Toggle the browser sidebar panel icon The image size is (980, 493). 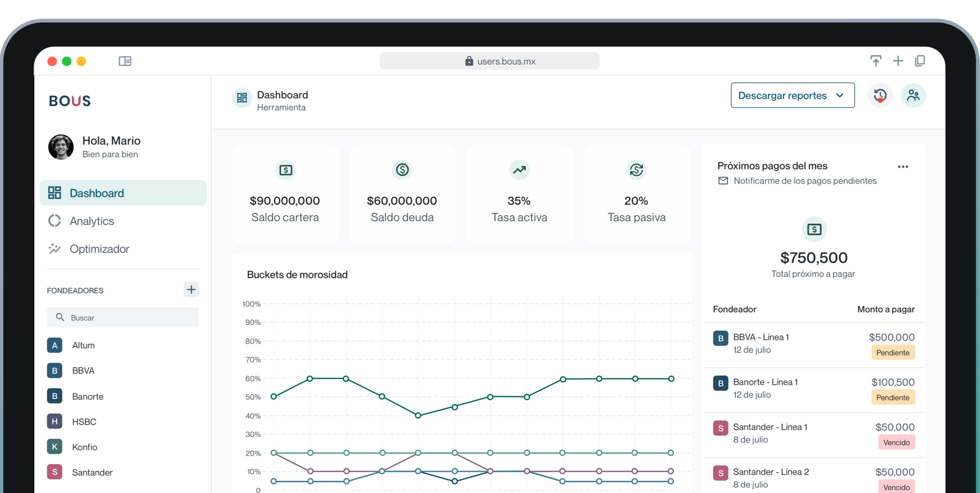click(125, 61)
